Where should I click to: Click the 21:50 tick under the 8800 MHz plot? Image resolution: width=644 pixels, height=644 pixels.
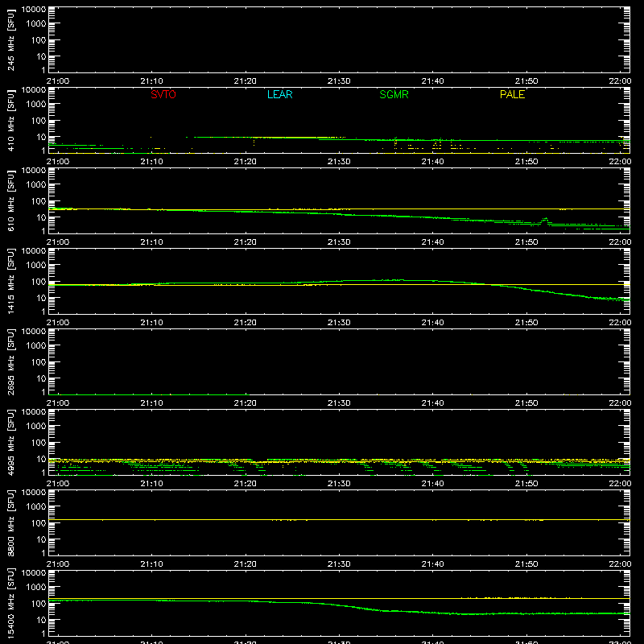pyautogui.click(x=526, y=564)
